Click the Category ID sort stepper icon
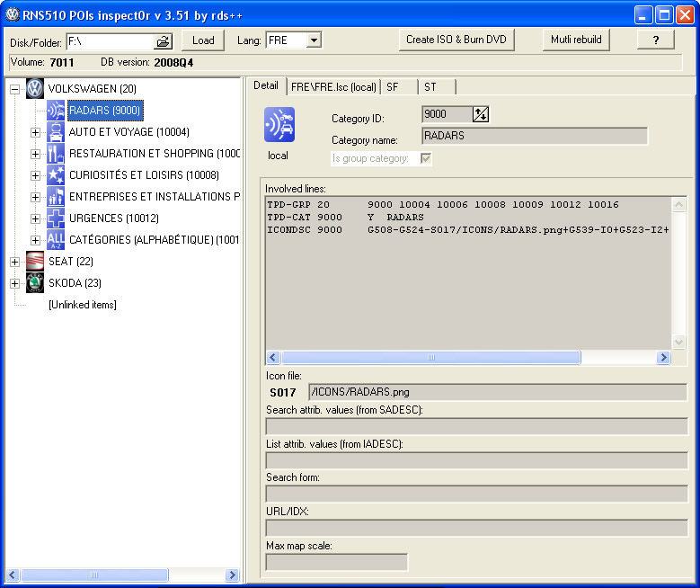The height and width of the screenshot is (588, 700). (x=481, y=114)
